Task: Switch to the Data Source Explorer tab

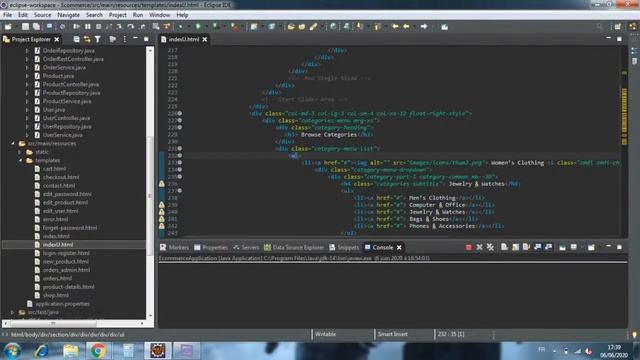Action: click(x=294, y=247)
